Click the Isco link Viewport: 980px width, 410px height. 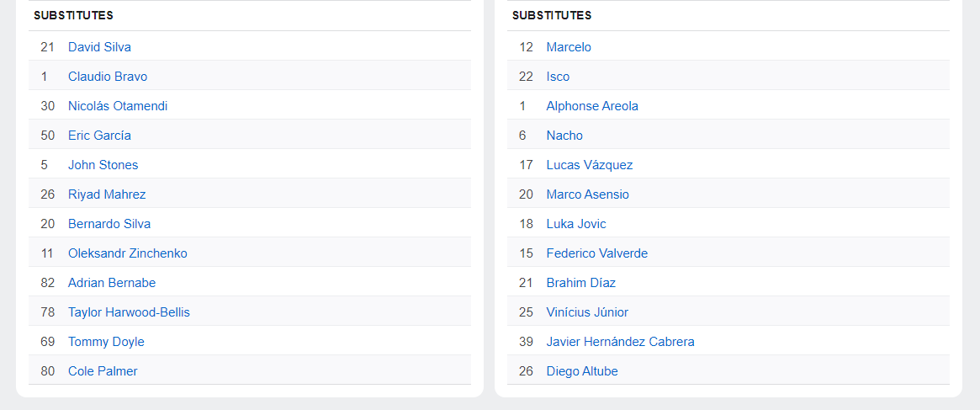point(558,77)
